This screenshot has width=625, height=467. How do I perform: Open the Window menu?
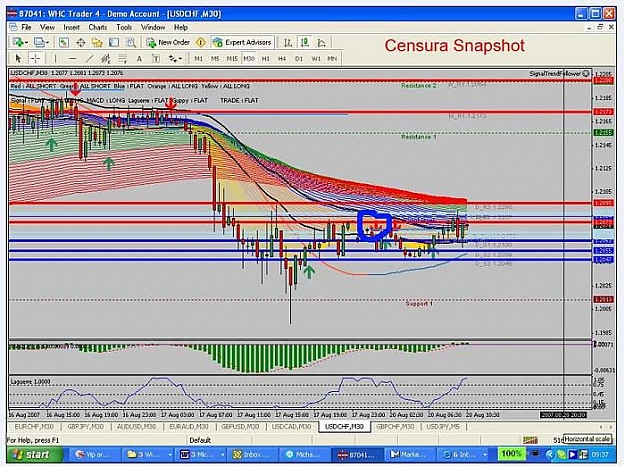pos(153,27)
